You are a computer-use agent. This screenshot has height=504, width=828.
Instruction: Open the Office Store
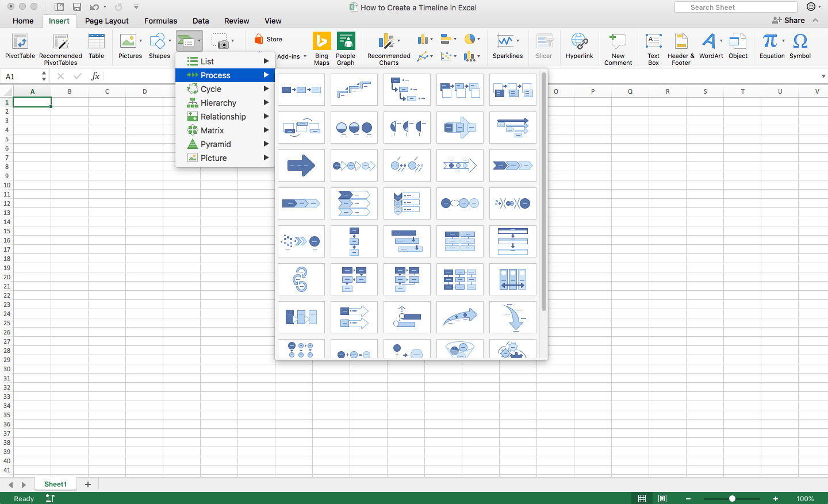point(267,39)
